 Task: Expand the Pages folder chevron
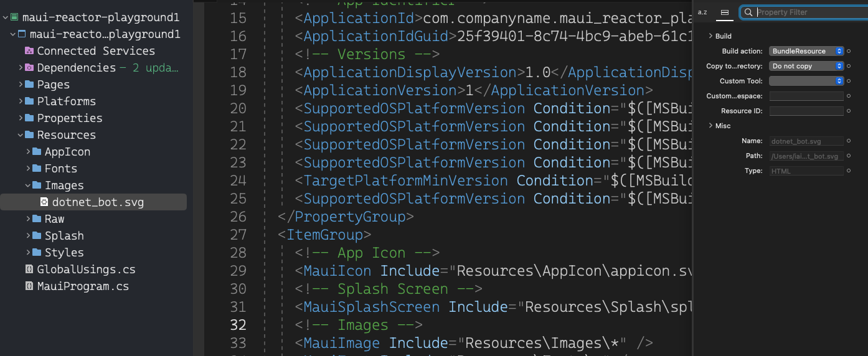point(21,85)
